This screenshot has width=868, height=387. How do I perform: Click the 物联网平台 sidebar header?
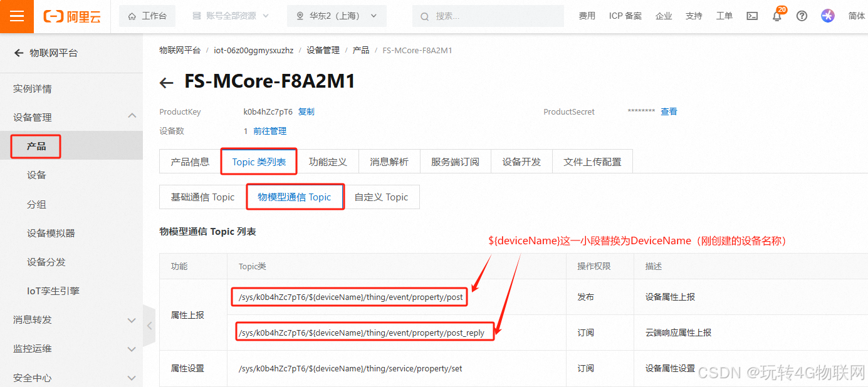pos(54,53)
